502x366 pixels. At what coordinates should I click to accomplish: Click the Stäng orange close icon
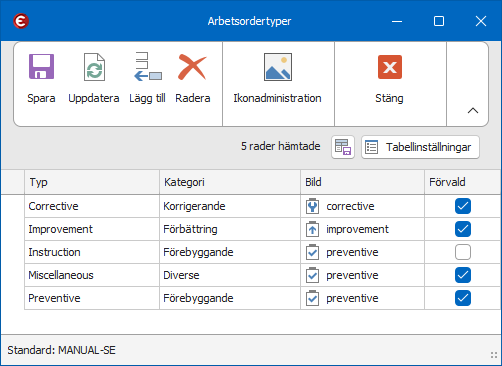tap(390, 67)
